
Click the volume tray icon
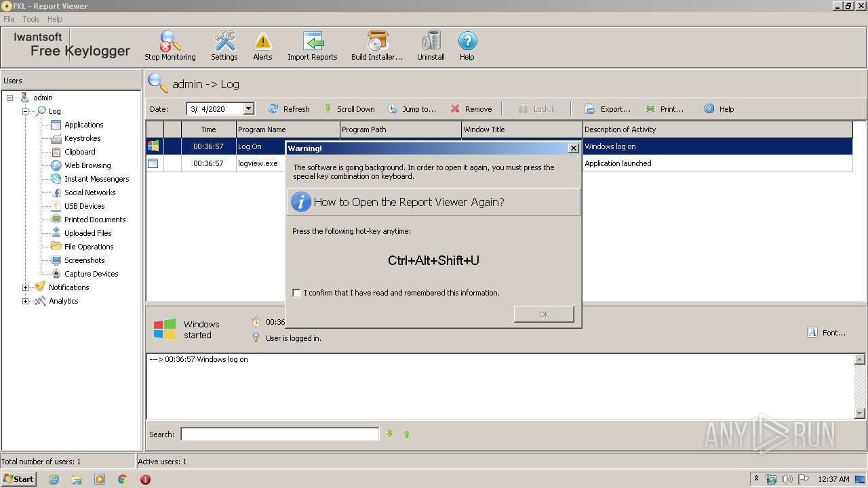click(x=787, y=479)
